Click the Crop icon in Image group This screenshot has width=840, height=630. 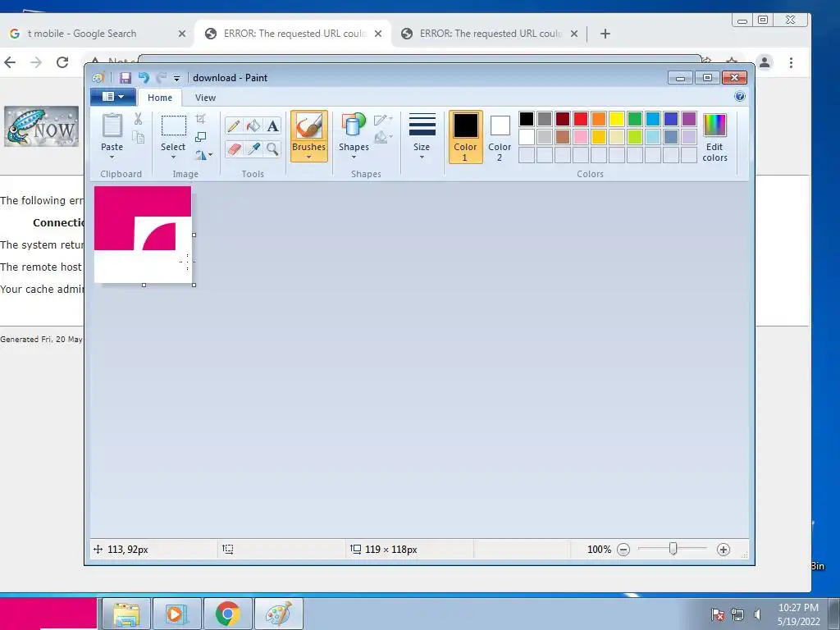[x=200, y=119]
